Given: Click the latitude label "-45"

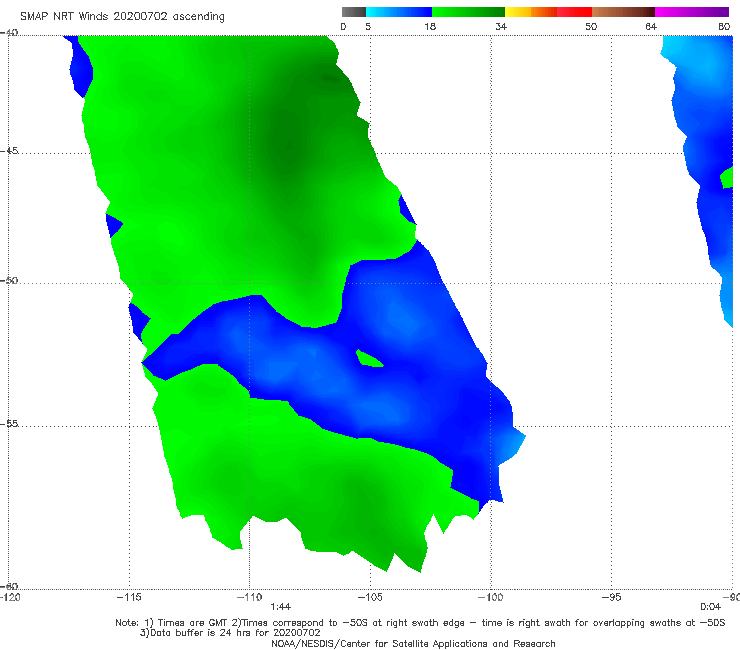Looking at the screenshot, I should [9, 151].
